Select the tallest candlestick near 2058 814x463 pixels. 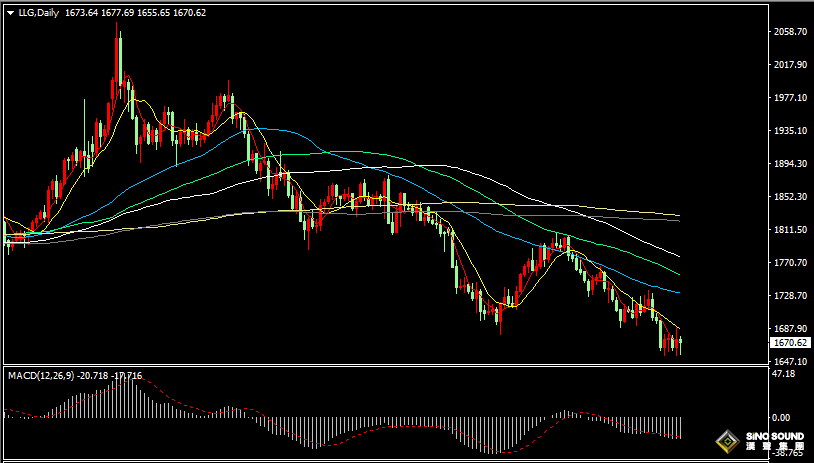(116, 62)
